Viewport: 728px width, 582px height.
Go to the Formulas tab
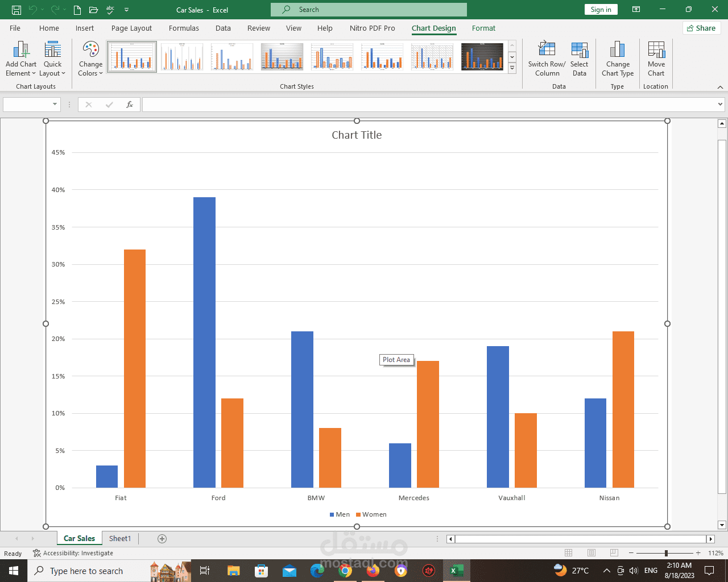click(x=184, y=28)
